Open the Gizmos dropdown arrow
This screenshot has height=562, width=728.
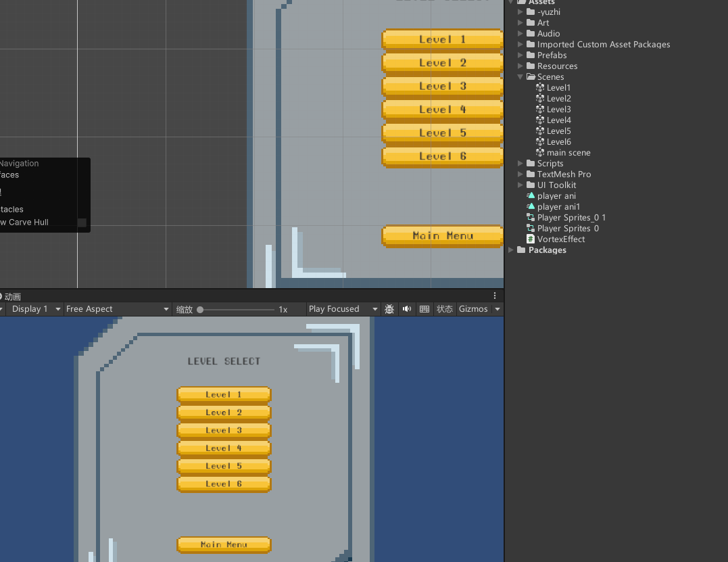498,309
